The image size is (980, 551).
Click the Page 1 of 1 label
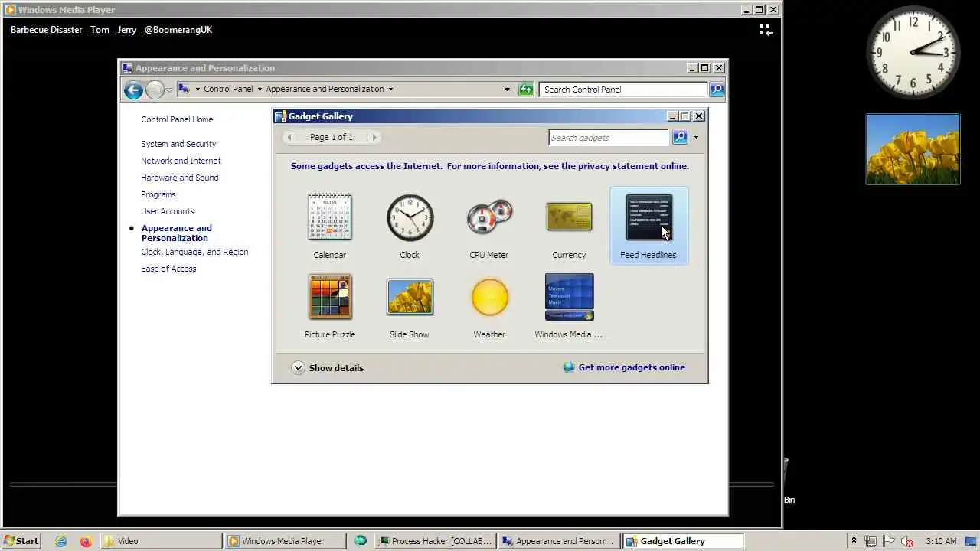click(332, 137)
